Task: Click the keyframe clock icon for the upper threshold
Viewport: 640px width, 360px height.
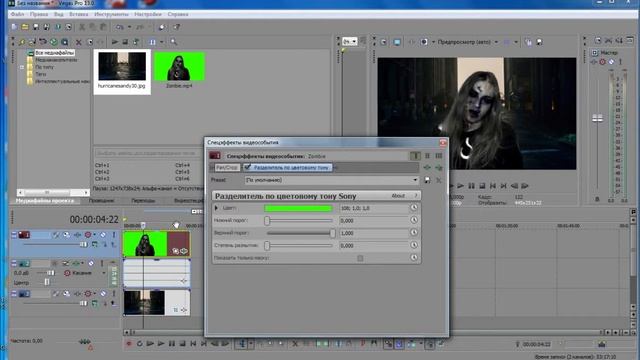Action: [x=414, y=233]
